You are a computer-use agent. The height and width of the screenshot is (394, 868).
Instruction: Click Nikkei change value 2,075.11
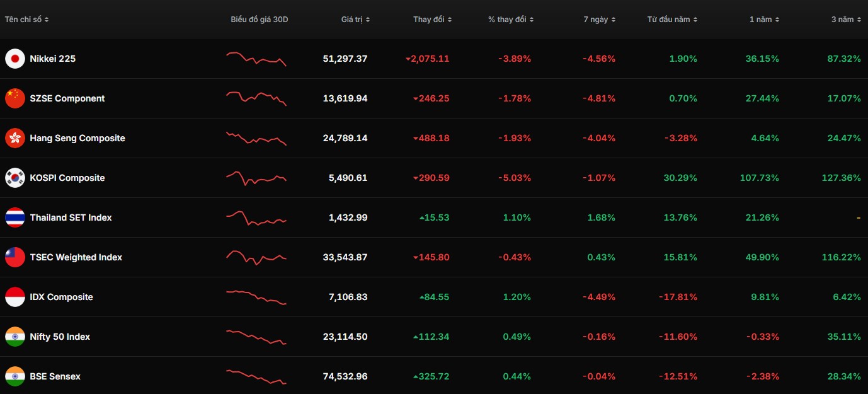(428, 59)
